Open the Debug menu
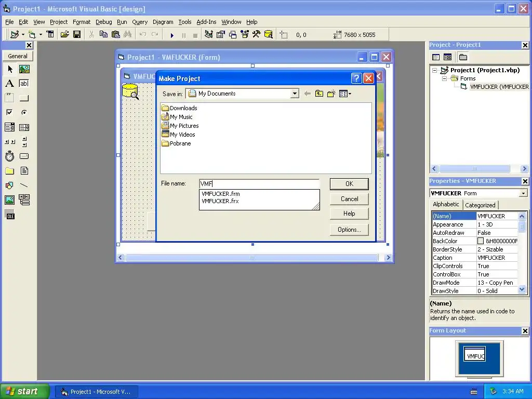The image size is (532, 399). [104, 22]
